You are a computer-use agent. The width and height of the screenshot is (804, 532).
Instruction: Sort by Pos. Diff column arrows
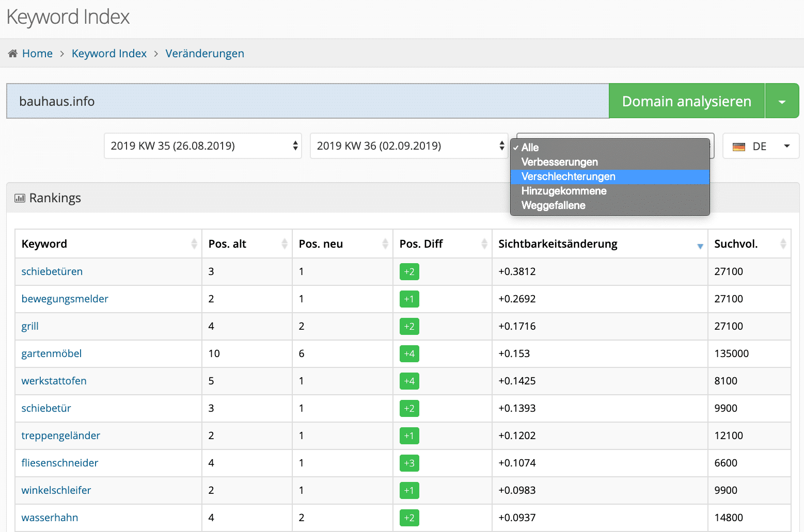[484, 244]
